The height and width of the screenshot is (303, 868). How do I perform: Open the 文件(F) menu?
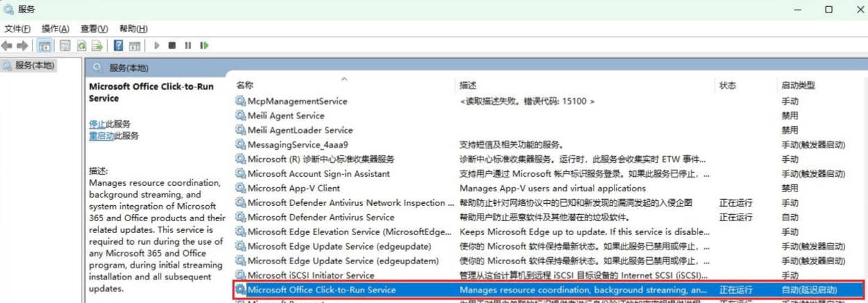[x=17, y=28]
